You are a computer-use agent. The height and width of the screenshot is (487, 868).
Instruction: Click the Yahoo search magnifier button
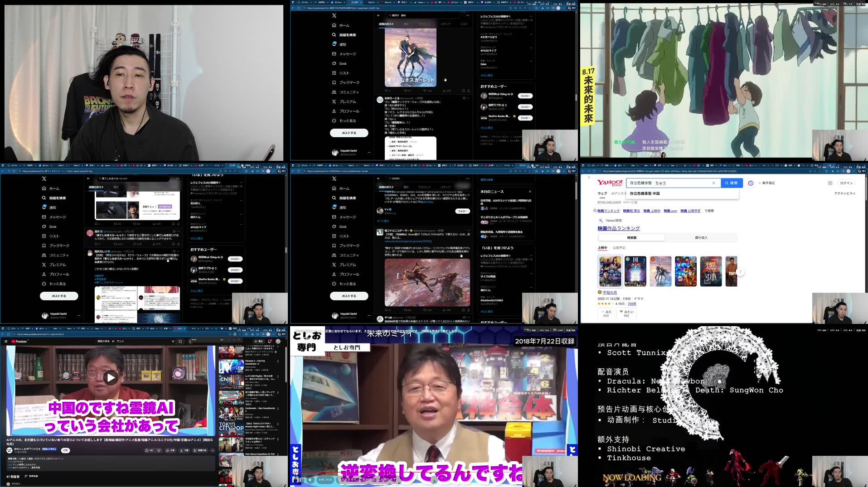(x=731, y=183)
